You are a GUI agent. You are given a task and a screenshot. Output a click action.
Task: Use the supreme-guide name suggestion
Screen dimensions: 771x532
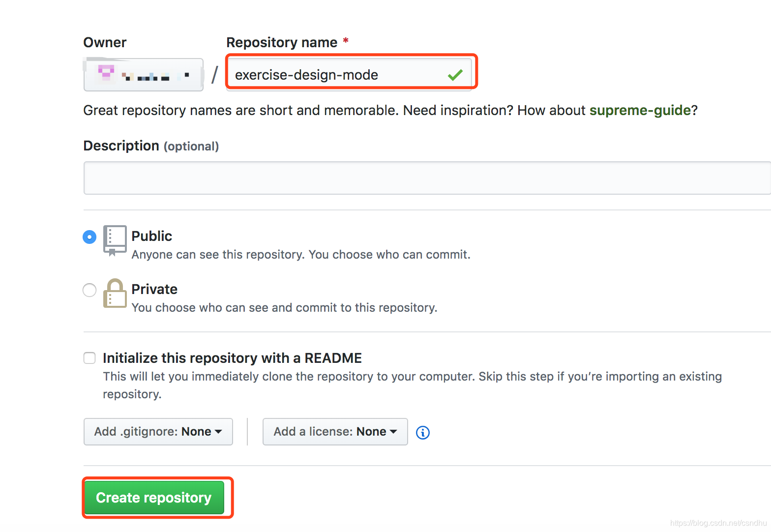pyautogui.click(x=640, y=110)
